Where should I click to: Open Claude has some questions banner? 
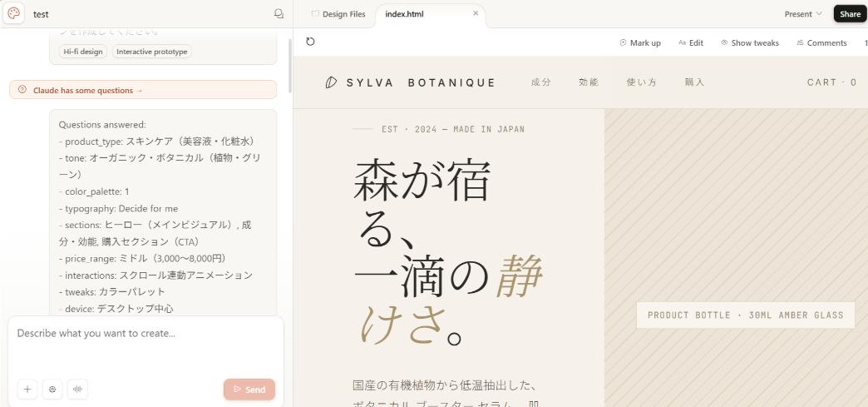[143, 90]
